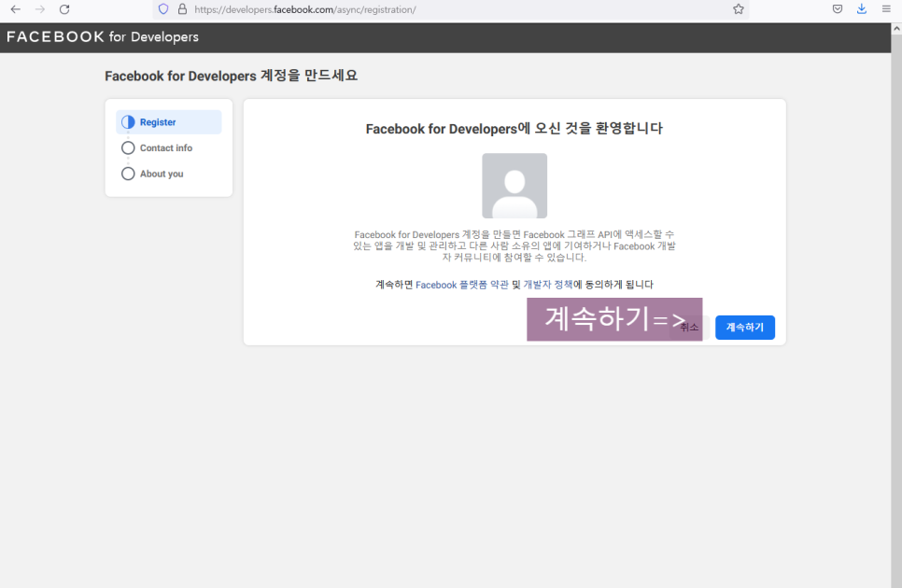The image size is (902, 588).
Task: Open the Facebook 플랫폼 약관 link
Action: [x=462, y=285]
